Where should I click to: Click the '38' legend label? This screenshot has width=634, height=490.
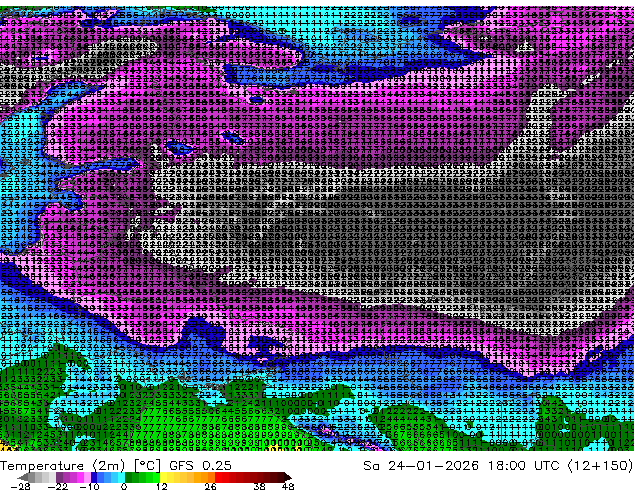[260, 486]
